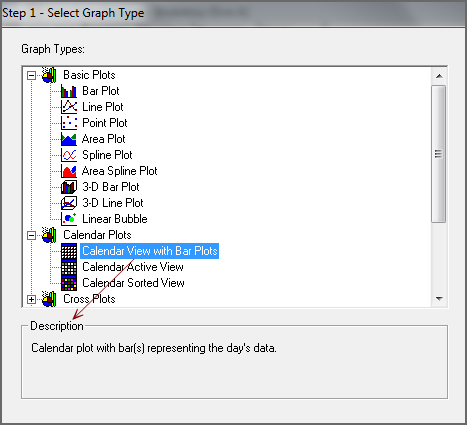This screenshot has height=425, width=467.
Task: Select the Cross Plots category label
Action: tap(89, 299)
